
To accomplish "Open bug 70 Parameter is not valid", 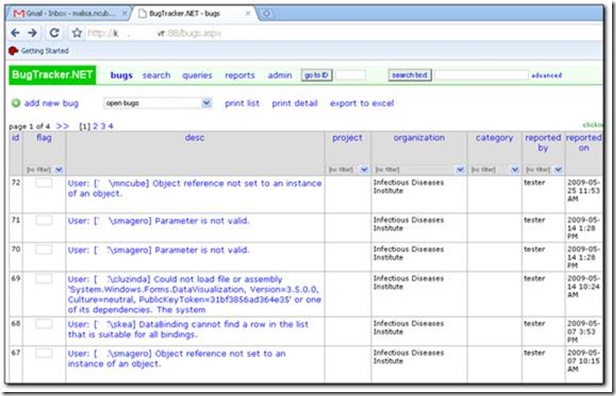I will pos(158,250).
